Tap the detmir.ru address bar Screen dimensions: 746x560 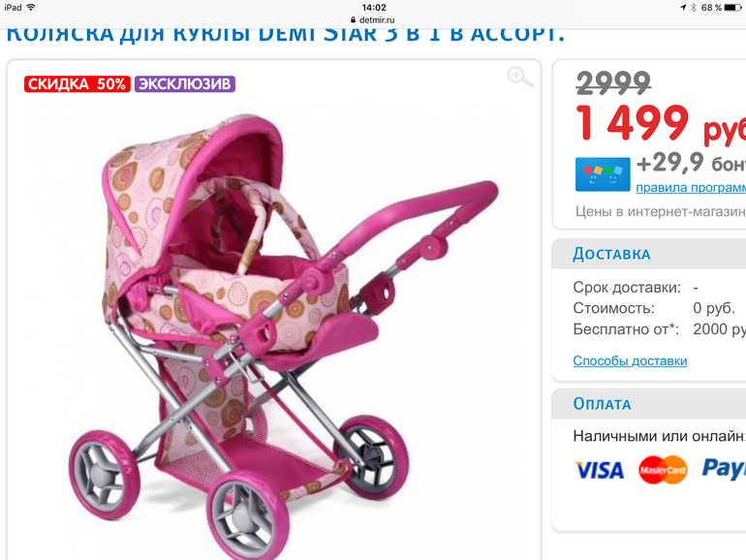[x=373, y=20]
